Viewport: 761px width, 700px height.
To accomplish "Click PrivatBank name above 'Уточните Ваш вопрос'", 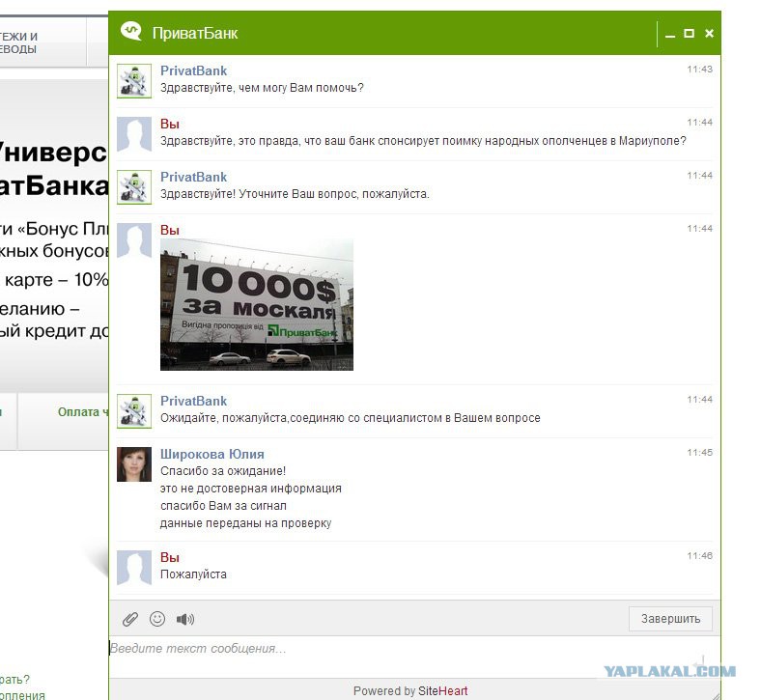I will pos(193,177).
